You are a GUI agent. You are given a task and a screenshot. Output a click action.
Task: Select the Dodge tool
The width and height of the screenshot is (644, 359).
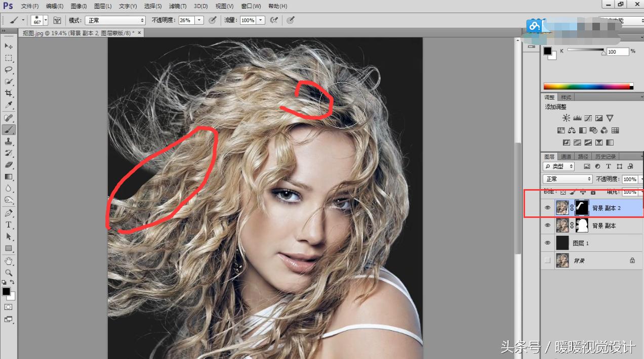(x=9, y=200)
